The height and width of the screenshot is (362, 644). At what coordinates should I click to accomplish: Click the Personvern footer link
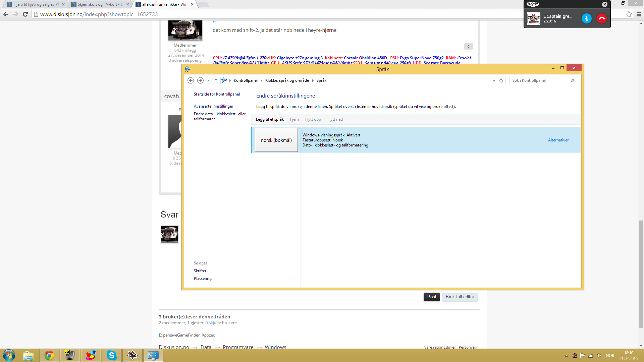469,347
